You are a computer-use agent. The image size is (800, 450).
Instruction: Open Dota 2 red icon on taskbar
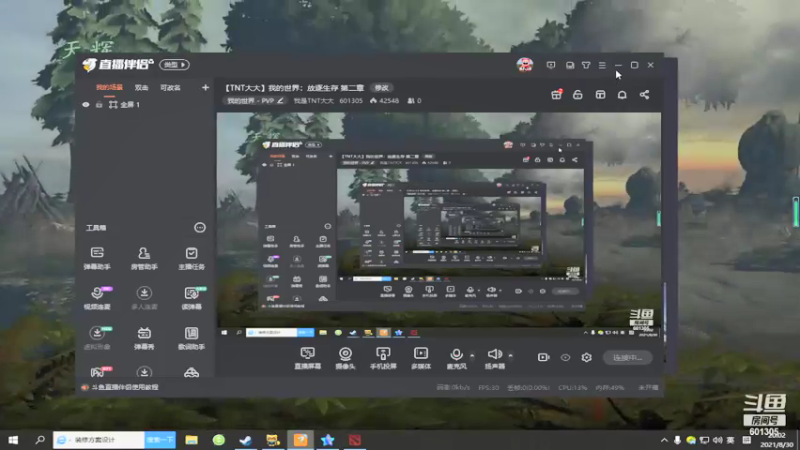[355, 440]
